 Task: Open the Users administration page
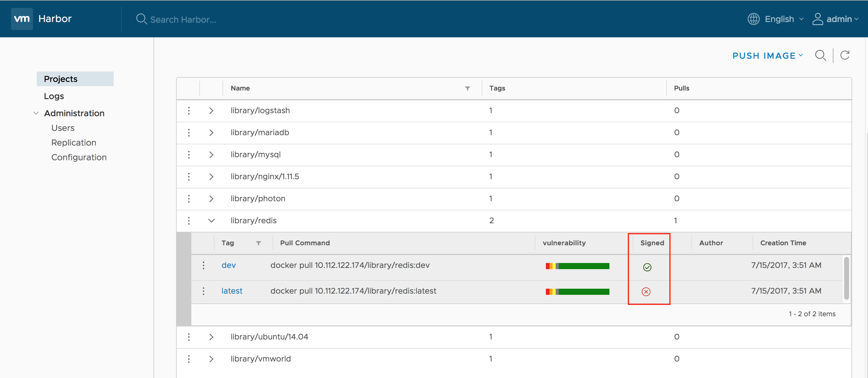pyautogui.click(x=63, y=128)
